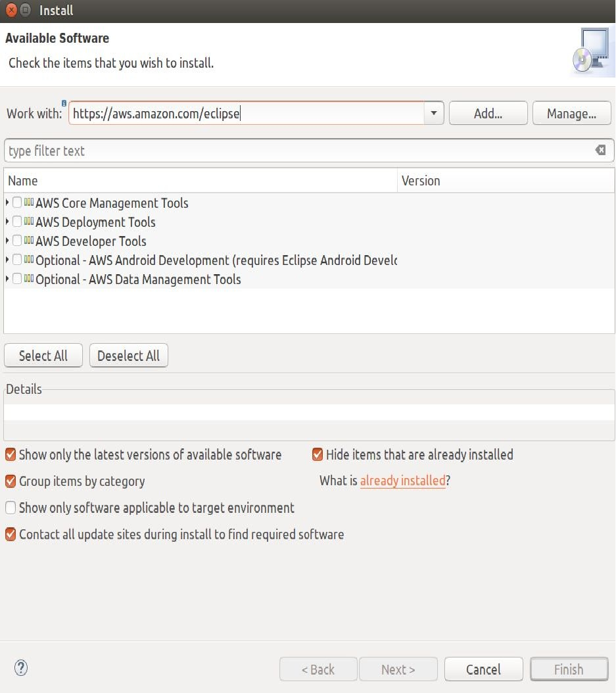Expand AWS Core Management Tools tree node
Viewport: 616px width, 693px height.
tap(7, 203)
